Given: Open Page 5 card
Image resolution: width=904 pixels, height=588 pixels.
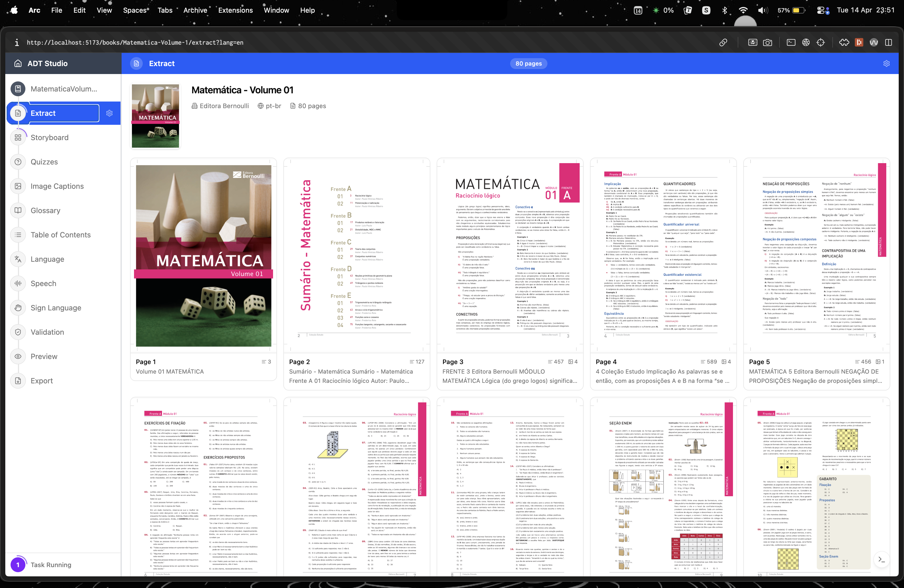Looking at the screenshot, I should pos(817,274).
